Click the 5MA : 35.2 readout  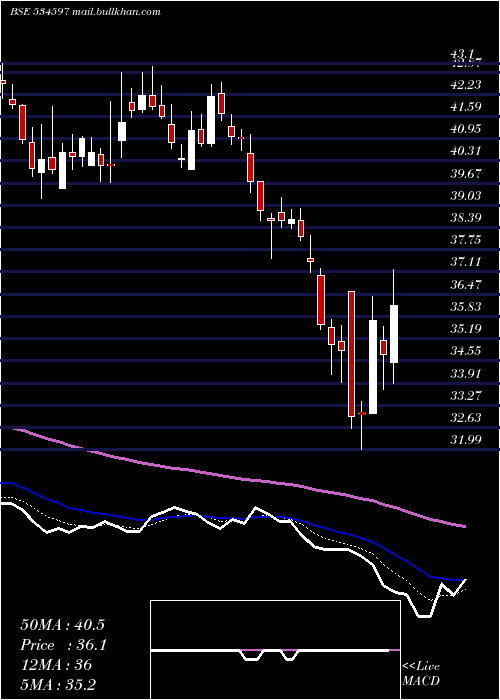click(x=58, y=685)
